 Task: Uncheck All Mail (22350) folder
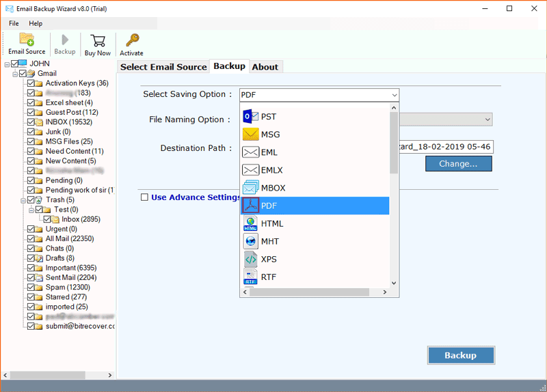coord(31,239)
